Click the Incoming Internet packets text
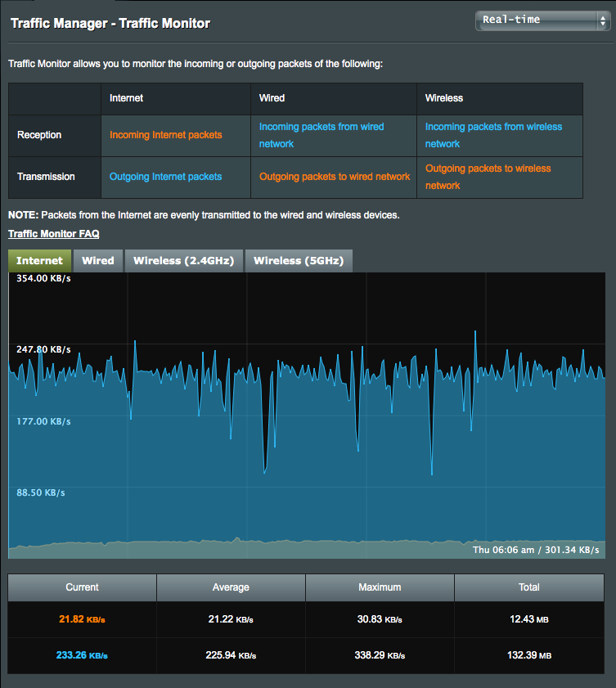 (166, 135)
